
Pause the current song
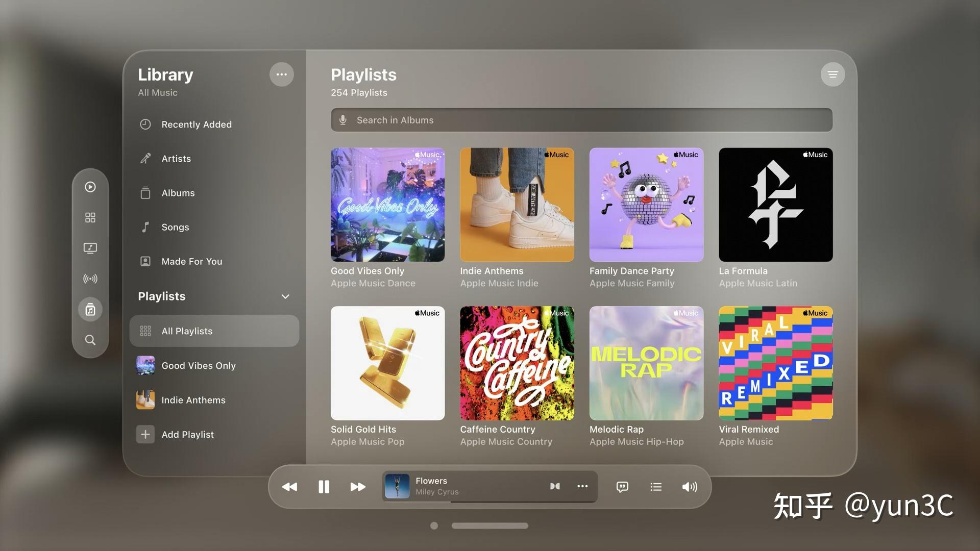(x=324, y=487)
